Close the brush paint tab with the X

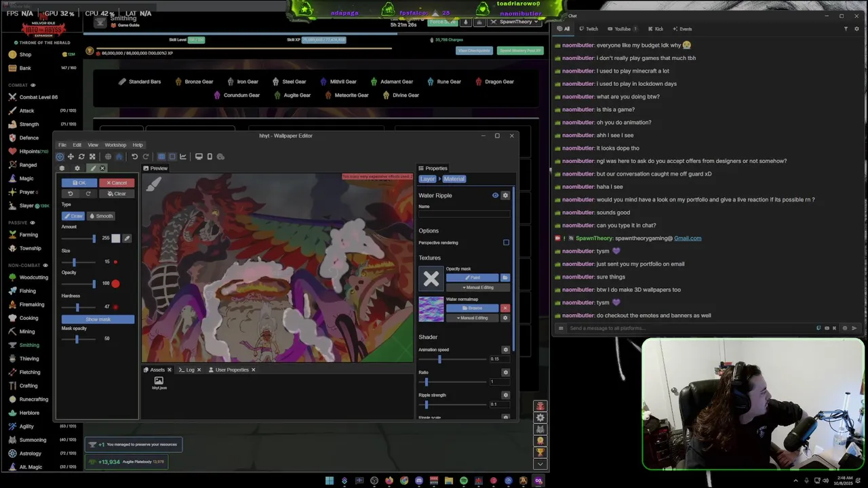coord(102,168)
